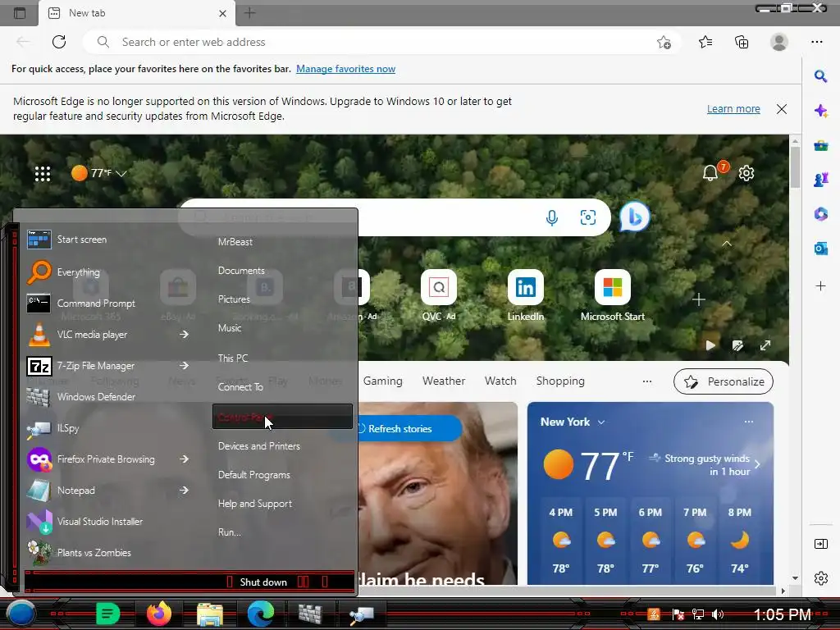Add this page to favorites star icon

click(664, 43)
